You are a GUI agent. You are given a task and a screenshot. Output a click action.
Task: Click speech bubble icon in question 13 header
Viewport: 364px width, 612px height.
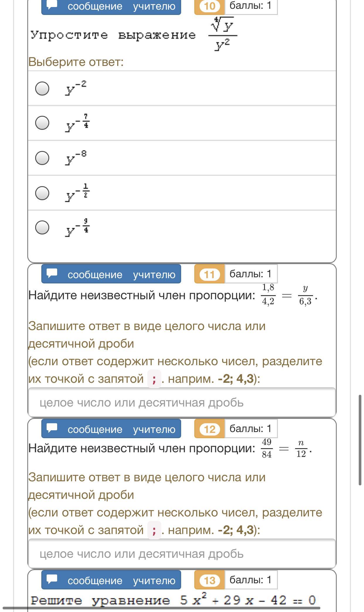pyautogui.click(x=52, y=579)
